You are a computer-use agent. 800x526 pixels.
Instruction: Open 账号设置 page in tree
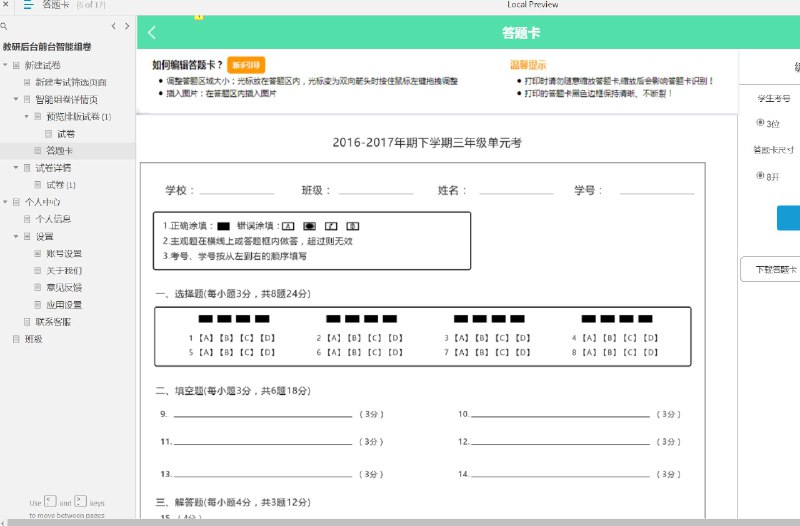point(64,254)
